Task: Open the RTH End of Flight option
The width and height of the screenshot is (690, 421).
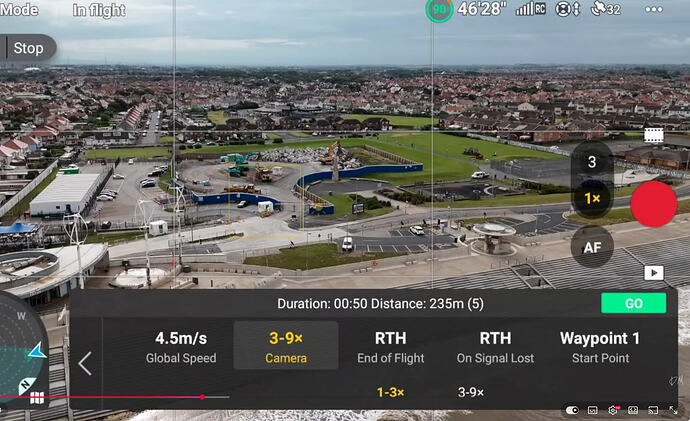Action: tap(390, 346)
